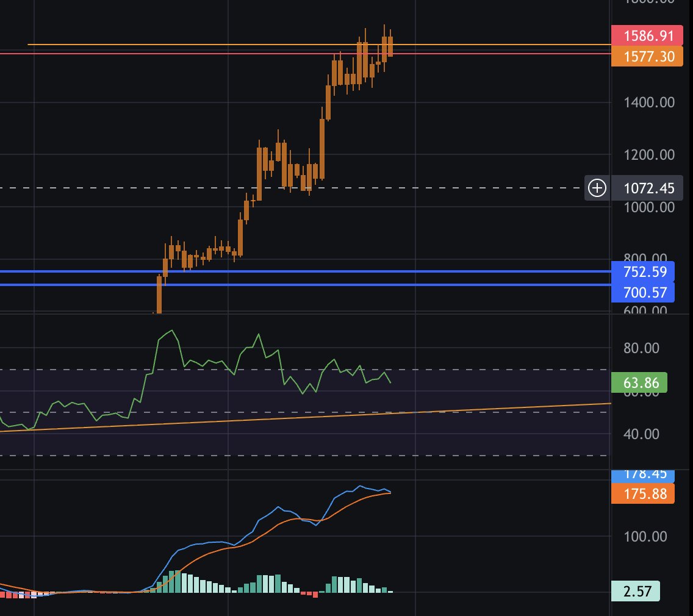Select the blue 700.57 level label
The height and width of the screenshot is (616, 693).
643,292
